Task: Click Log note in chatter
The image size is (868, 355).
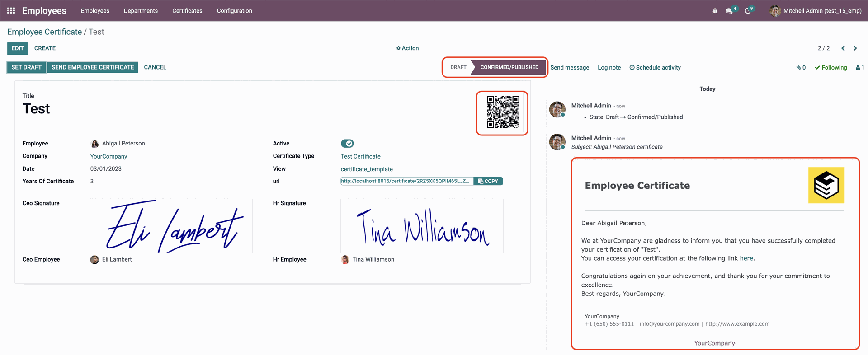Action: tap(609, 68)
